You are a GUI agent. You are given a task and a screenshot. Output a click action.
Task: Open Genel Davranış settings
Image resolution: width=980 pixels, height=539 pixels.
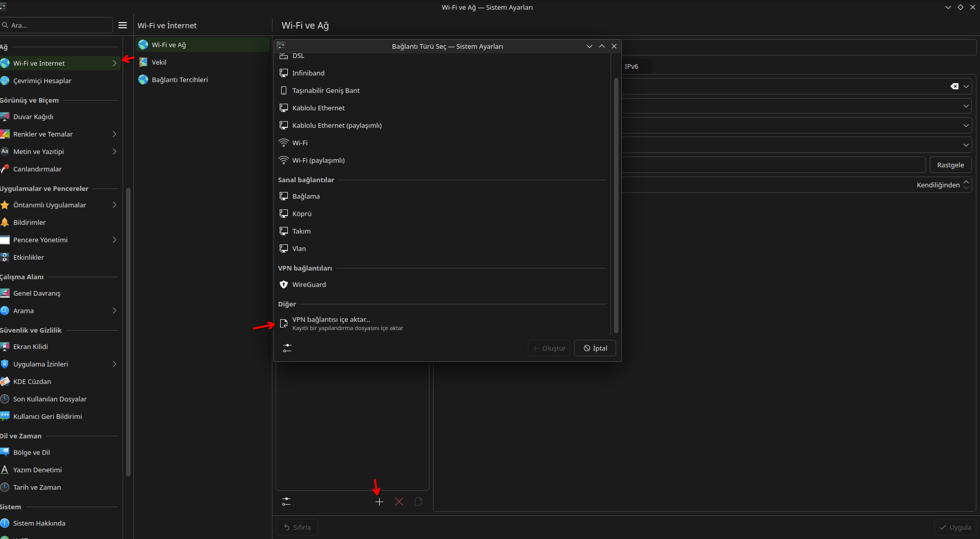(x=60, y=293)
